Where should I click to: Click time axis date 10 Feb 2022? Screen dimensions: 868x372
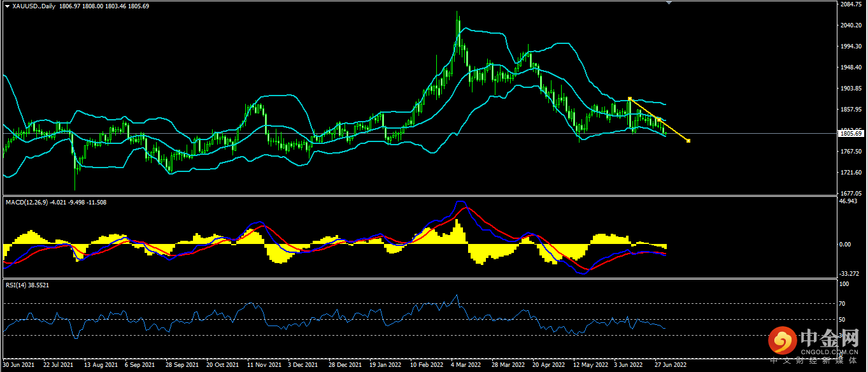click(x=427, y=366)
